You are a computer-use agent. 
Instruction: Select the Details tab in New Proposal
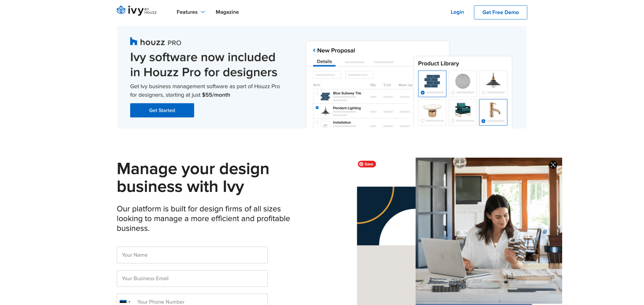(324, 62)
